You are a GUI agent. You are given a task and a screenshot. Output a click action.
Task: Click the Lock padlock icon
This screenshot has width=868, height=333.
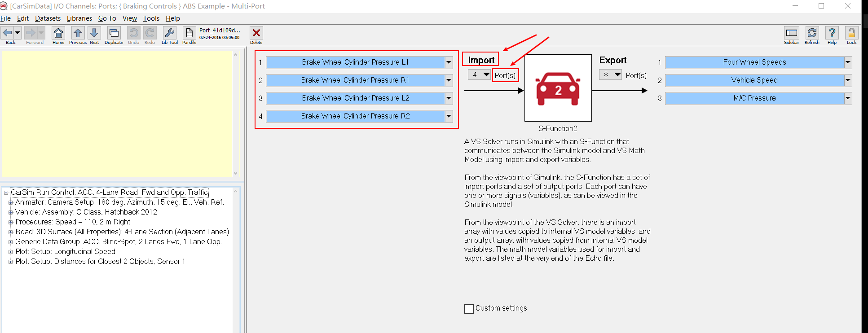[x=852, y=33]
